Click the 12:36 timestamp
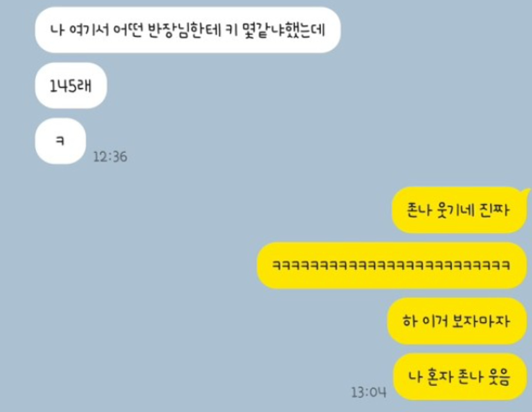The width and height of the screenshot is (532, 412). click(110, 156)
